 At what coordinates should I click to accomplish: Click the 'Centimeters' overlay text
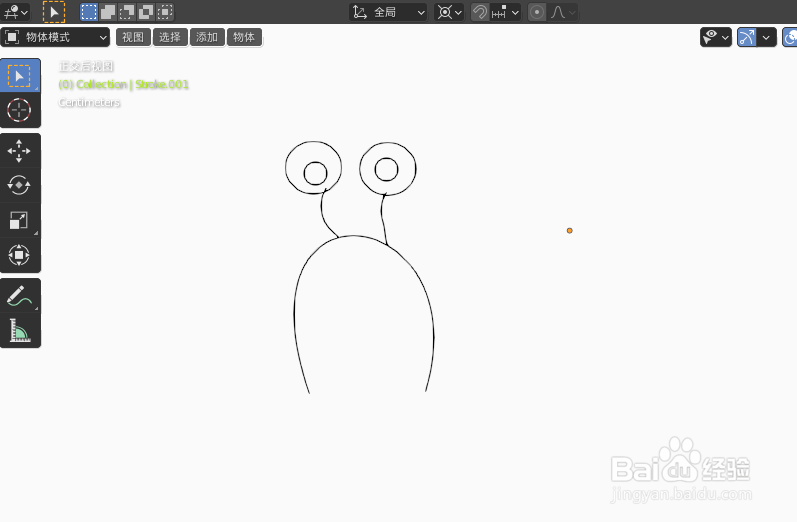89,102
